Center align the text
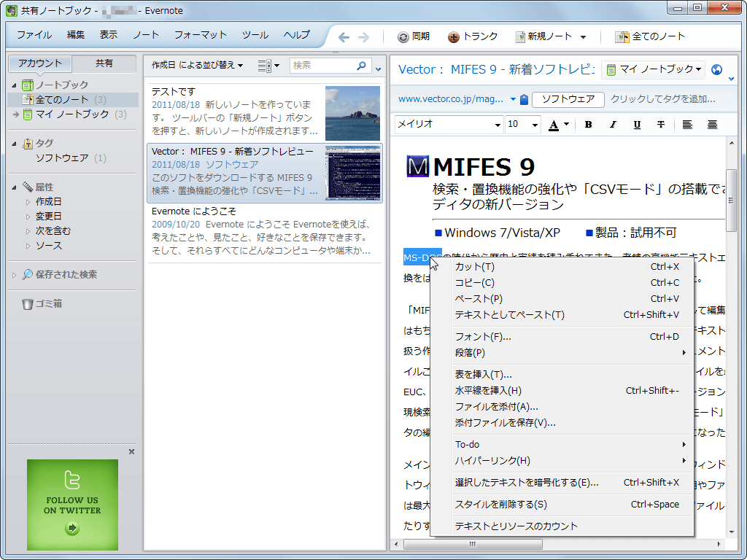 pyautogui.click(x=712, y=125)
